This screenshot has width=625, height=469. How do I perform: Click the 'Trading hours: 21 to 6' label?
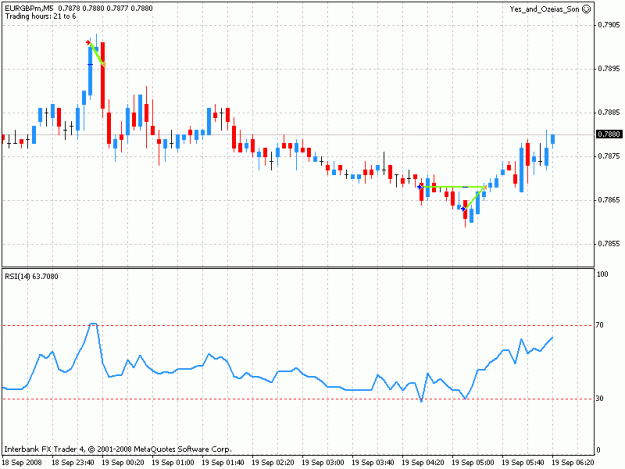[41, 16]
